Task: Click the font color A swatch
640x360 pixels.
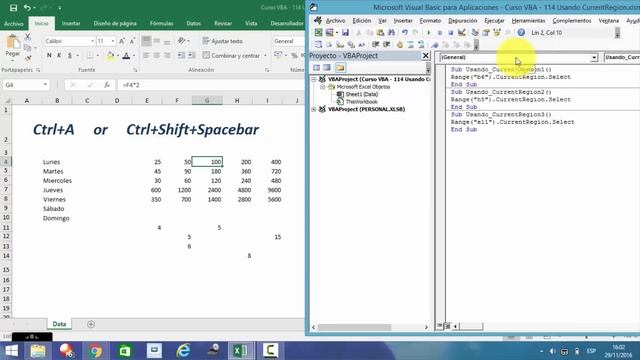Action: coord(126,56)
